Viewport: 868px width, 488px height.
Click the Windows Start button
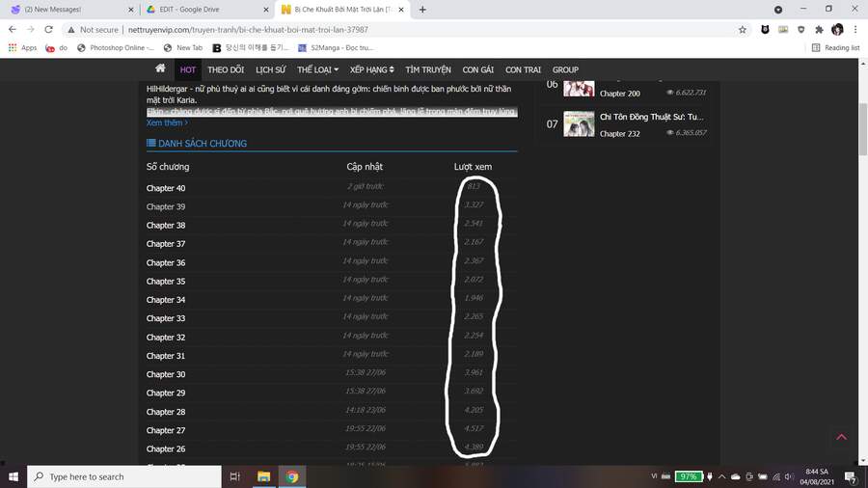click(x=14, y=476)
